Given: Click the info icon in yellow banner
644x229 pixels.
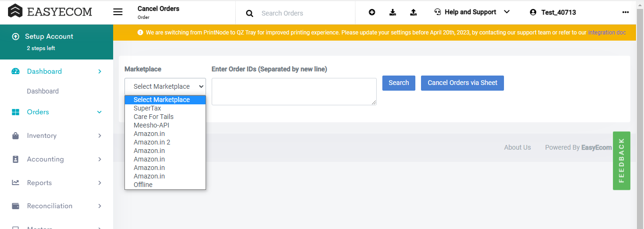Looking at the screenshot, I should click(x=140, y=33).
